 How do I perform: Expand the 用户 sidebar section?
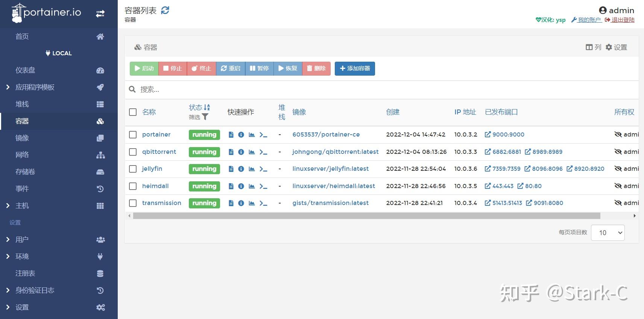coord(8,240)
